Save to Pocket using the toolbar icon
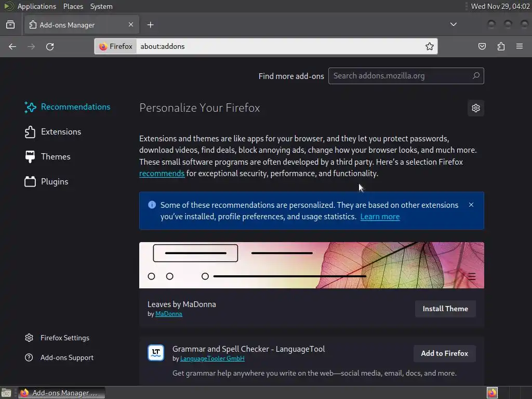 (x=482, y=46)
